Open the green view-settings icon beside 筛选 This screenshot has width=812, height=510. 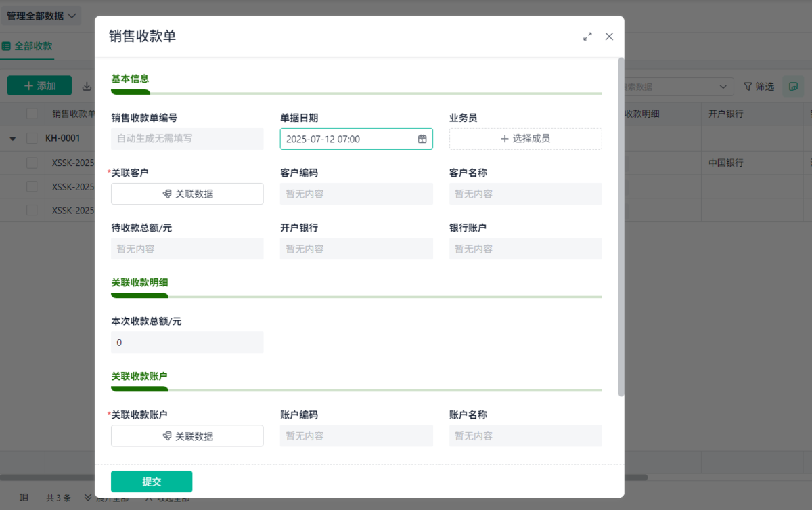[792, 86]
